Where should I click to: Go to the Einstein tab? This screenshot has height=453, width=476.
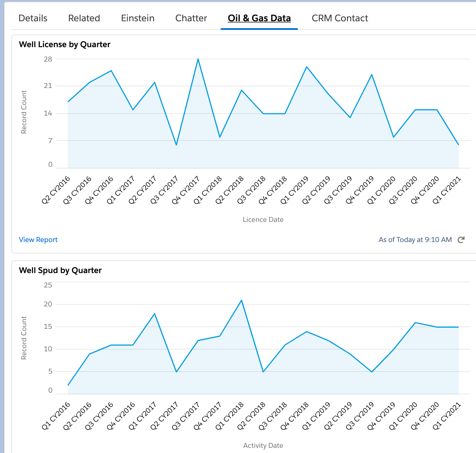point(138,18)
